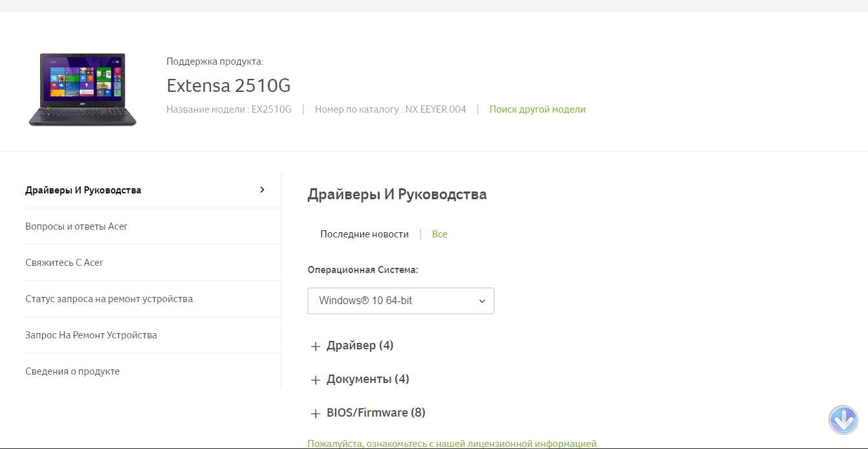
Task: Click the blue download arrow icon
Action: pyautogui.click(x=843, y=421)
